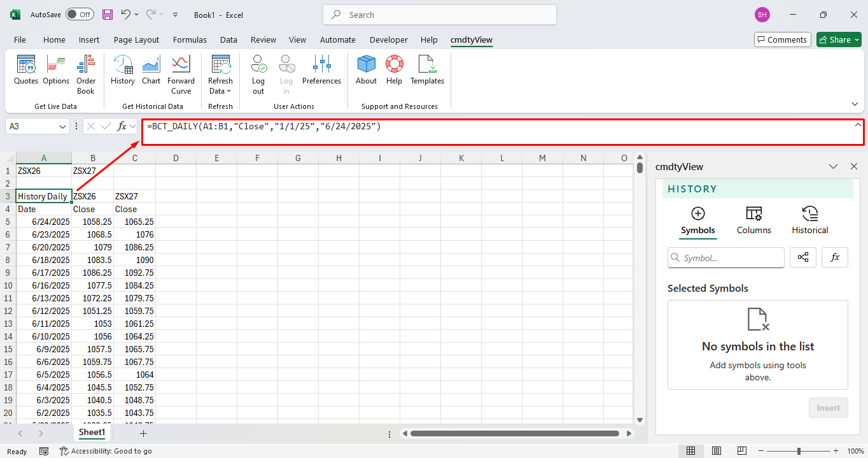The width and height of the screenshot is (868, 458).
Task: Open the Automate menu tab
Action: [338, 39]
